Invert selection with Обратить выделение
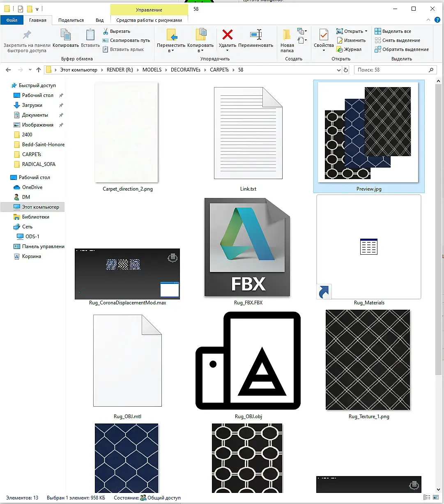This screenshot has height=504, width=444. (x=402, y=49)
